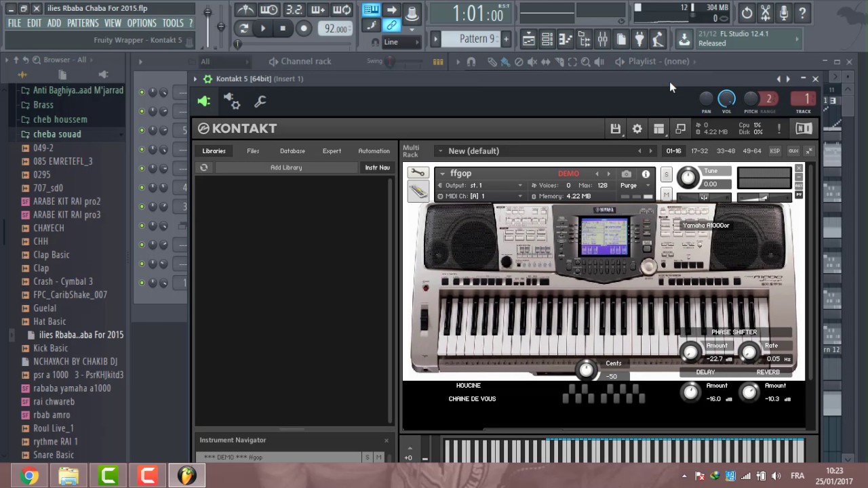Click the KSP button in multi rack

pos(774,151)
